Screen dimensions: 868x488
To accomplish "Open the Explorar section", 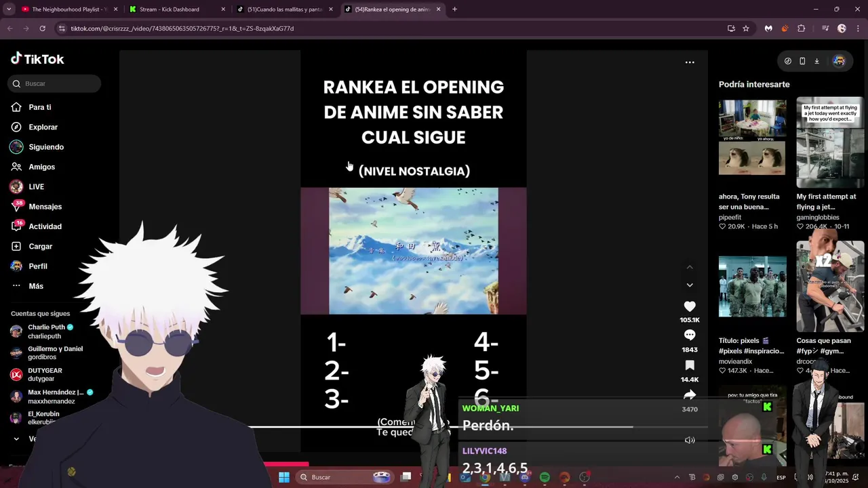I will (x=43, y=127).
